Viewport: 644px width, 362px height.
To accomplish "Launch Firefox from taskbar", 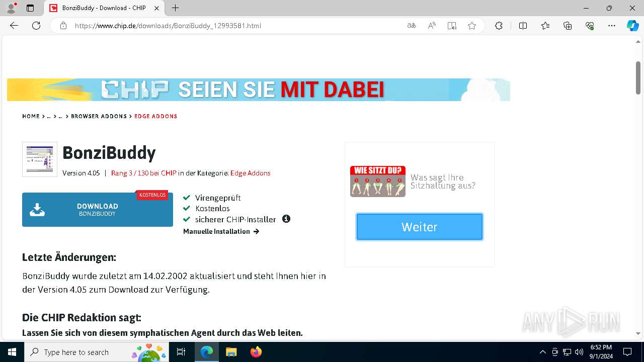I will coord(256,352).
